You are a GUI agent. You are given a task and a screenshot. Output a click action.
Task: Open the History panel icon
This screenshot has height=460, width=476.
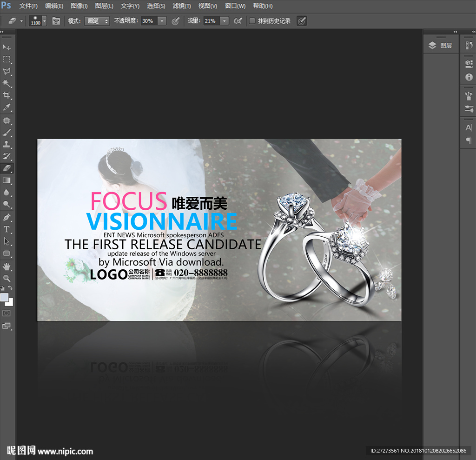tap(469, 45)
